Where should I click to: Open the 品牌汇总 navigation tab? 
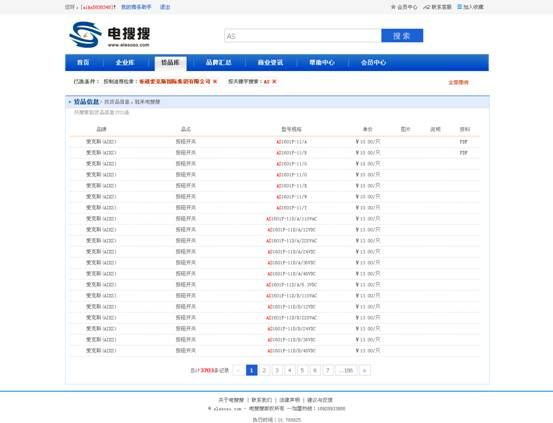[x=218, y=62]
